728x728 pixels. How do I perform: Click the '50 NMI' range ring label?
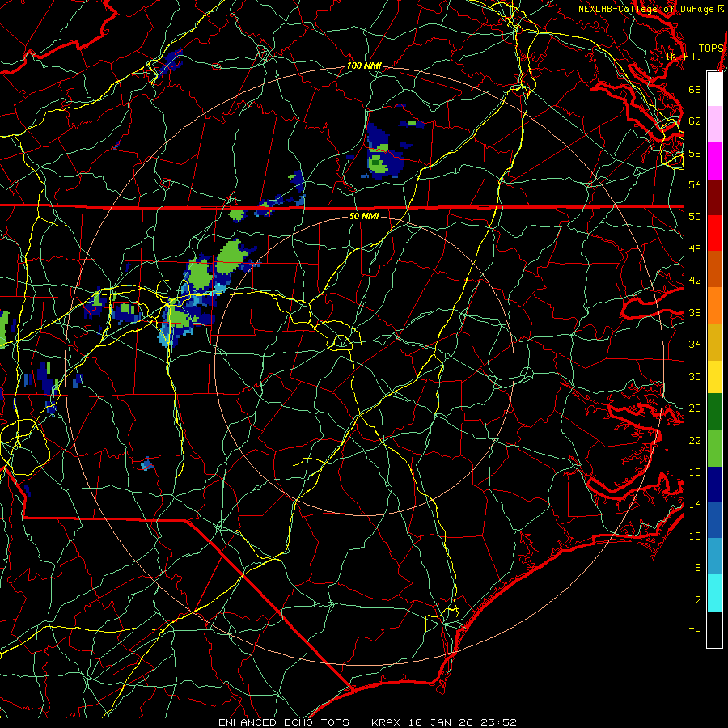(x=364, y=216)
